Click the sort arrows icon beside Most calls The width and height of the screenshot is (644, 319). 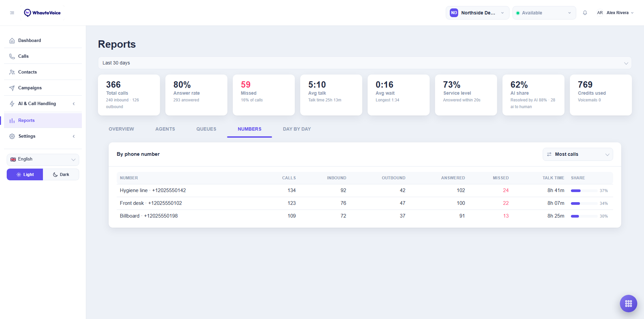(x=549, y=154)
